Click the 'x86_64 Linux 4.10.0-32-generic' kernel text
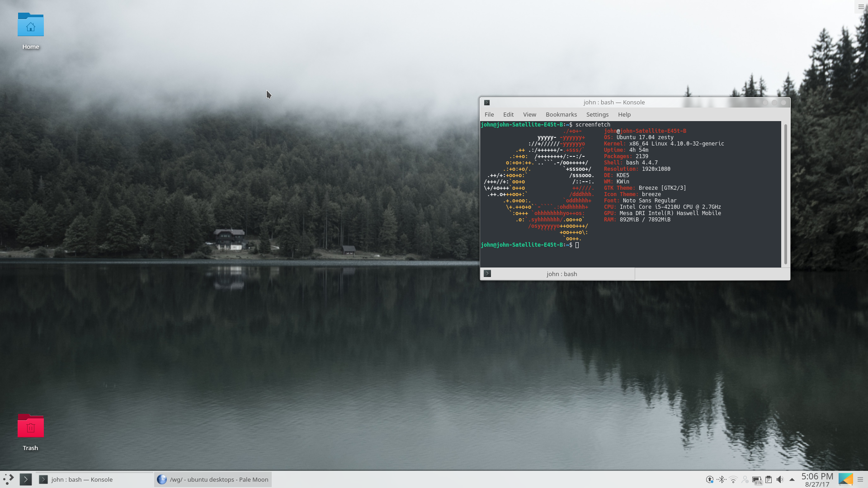Image resolution: width=868 pixels, height=488 pixels. [676, 144]
